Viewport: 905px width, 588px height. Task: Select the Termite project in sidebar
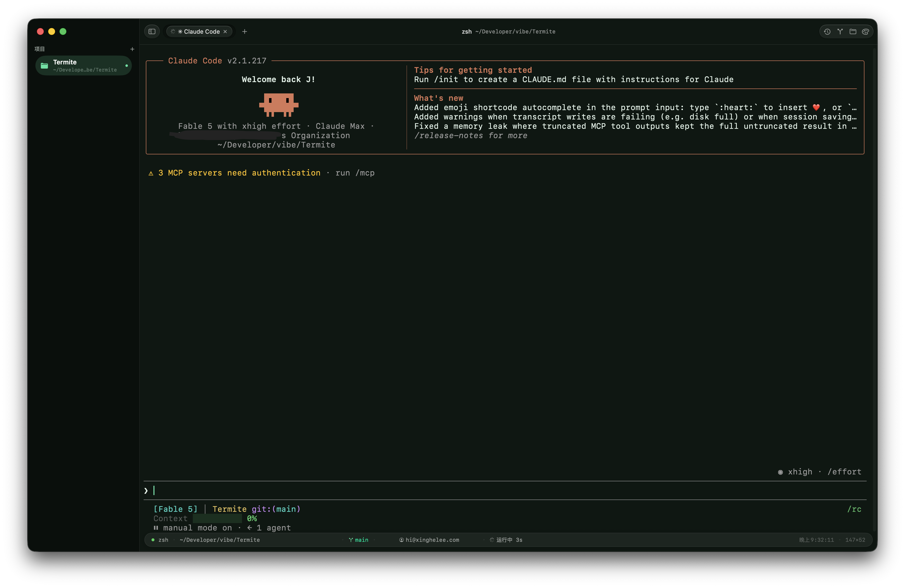pyautogui.click(x=84, y=65)
